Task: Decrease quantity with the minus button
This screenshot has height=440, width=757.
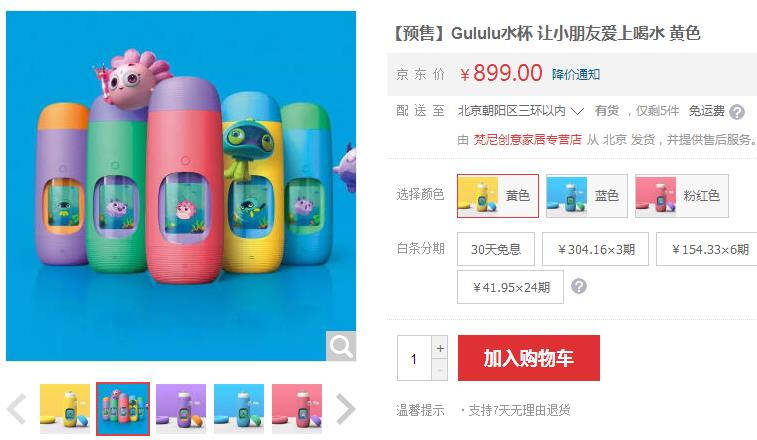Action: tap(440, 370)
